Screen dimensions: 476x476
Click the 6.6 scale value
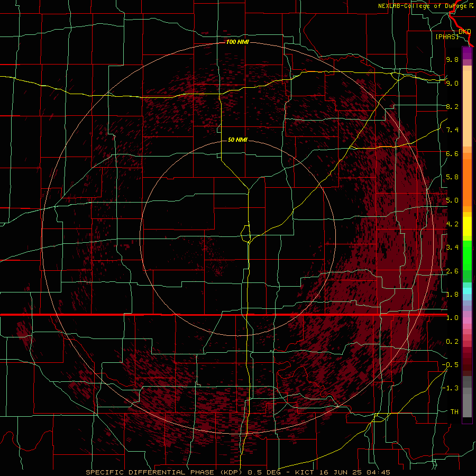pyautogui.click(x=452, y=153)
